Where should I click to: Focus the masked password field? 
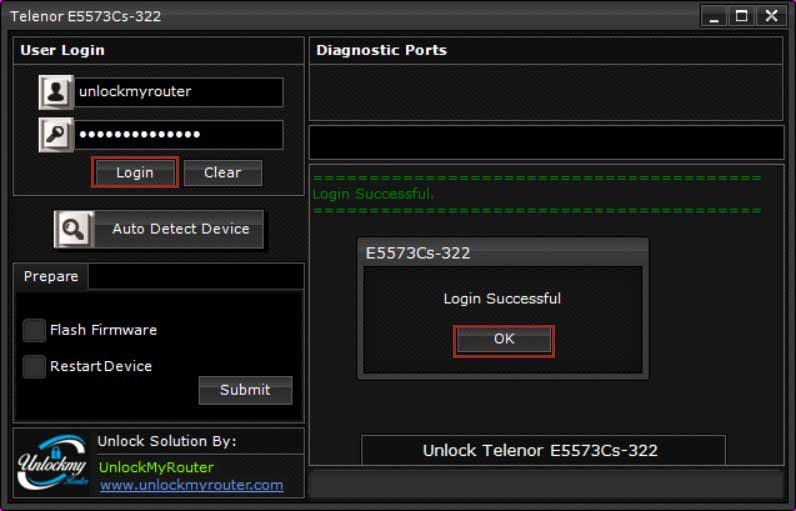click(x=179, y=134)
